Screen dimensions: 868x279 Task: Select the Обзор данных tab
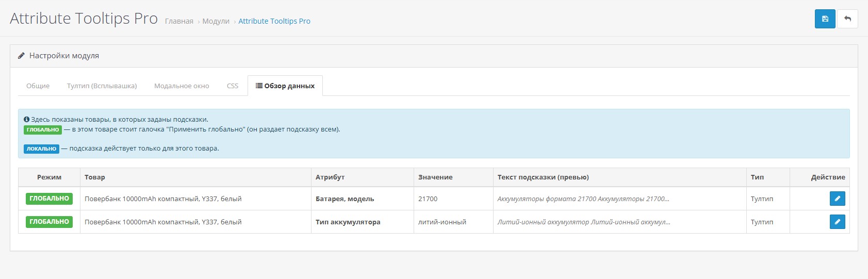[285, 86]
